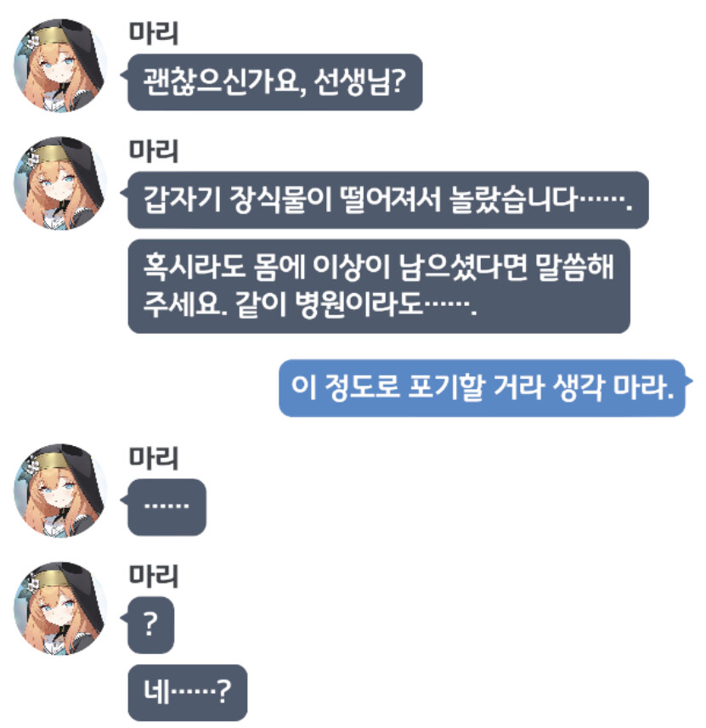
Task: Select the '괜찮으신가요, 선생님?' message bubble
Action: (275, 82)
